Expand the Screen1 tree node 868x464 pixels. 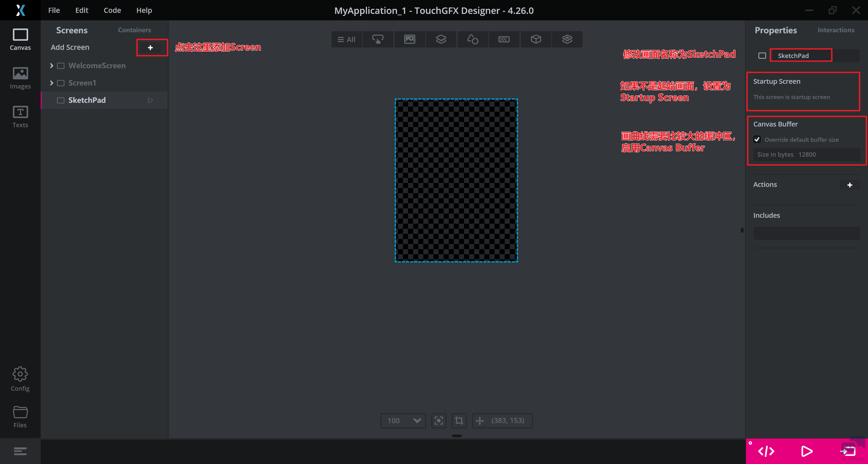coord(52,83)
